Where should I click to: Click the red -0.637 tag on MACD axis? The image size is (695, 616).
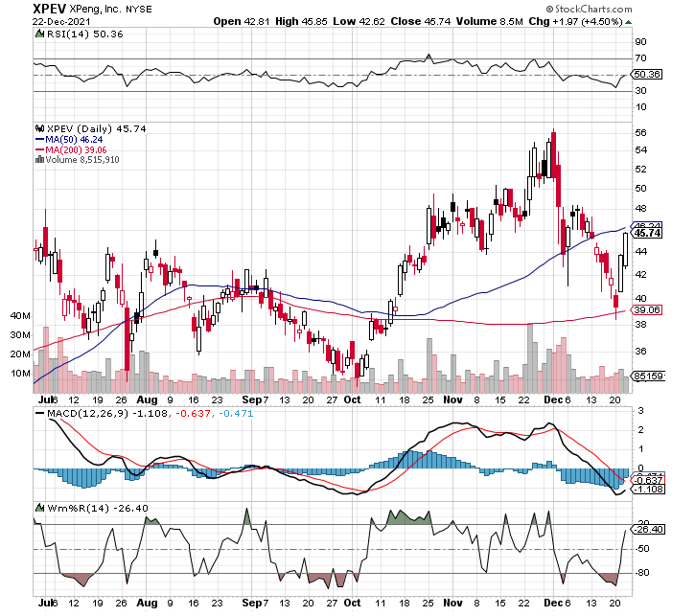(648, 480)
